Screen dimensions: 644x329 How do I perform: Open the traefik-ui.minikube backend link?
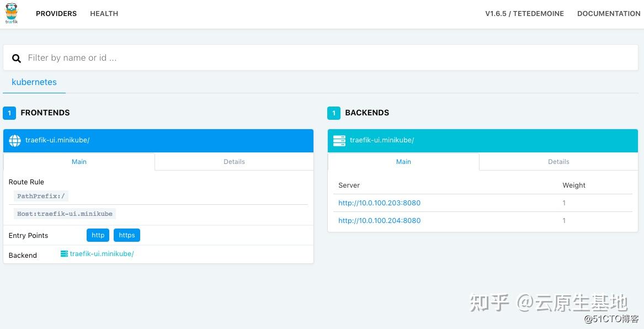click(102, 254)
